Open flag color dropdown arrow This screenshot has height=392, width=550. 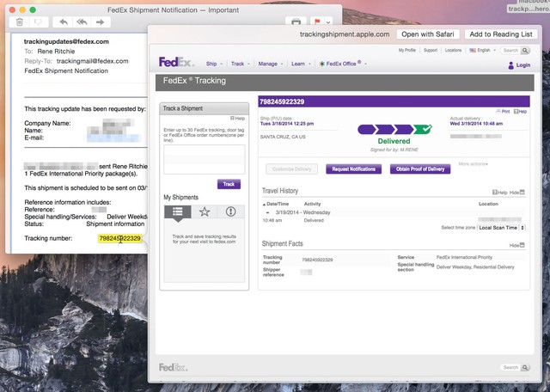328,22
